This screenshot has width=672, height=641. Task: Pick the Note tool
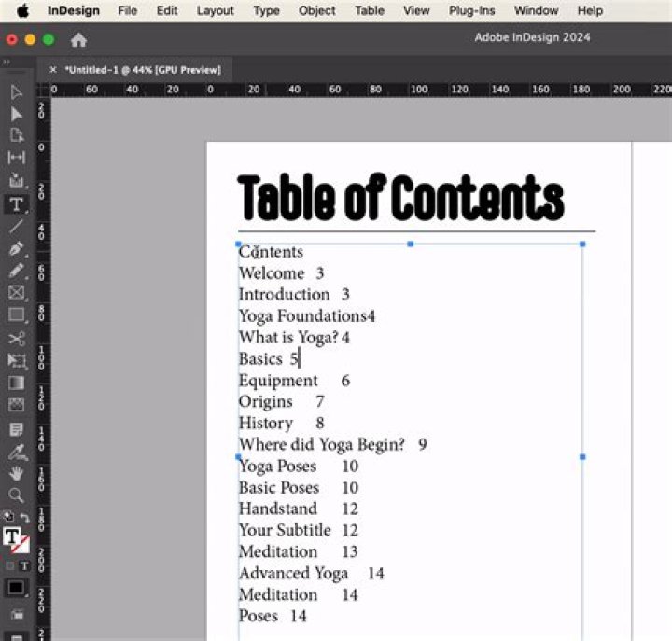pyautogui.click(x=16, y=429)
